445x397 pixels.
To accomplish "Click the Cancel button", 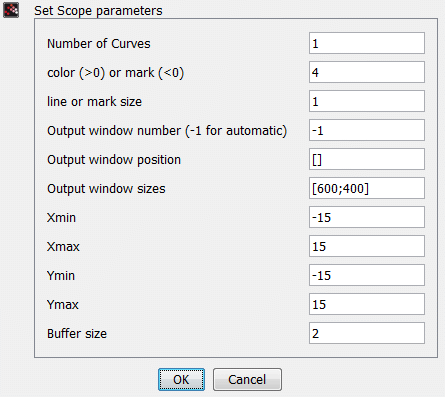I will coord(247,379).
